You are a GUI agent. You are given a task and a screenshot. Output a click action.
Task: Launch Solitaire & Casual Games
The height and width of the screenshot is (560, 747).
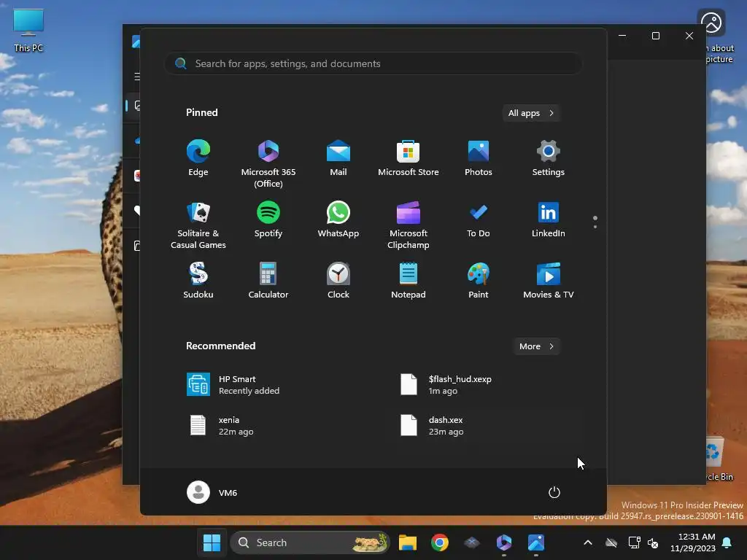(x=198, y=225)
